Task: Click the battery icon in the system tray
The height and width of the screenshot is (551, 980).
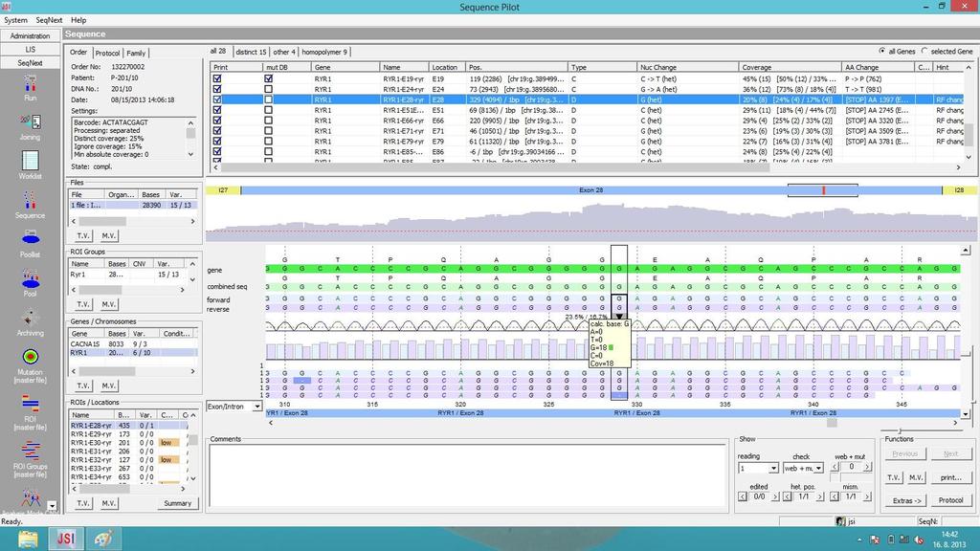Action: (x=891, y=540)
